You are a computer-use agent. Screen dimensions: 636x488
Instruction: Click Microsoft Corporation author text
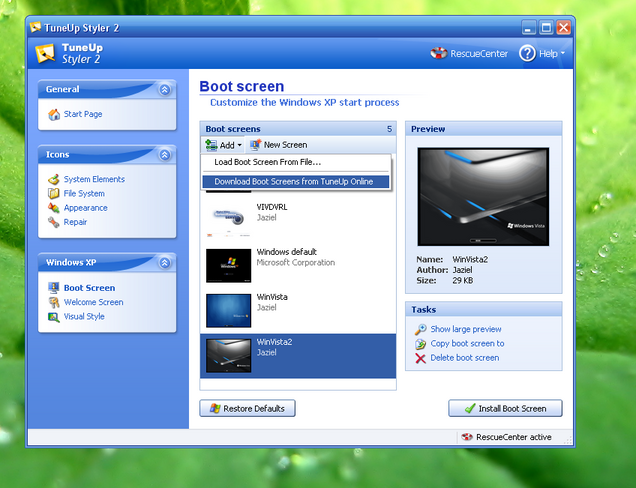(x=296, y=262)
